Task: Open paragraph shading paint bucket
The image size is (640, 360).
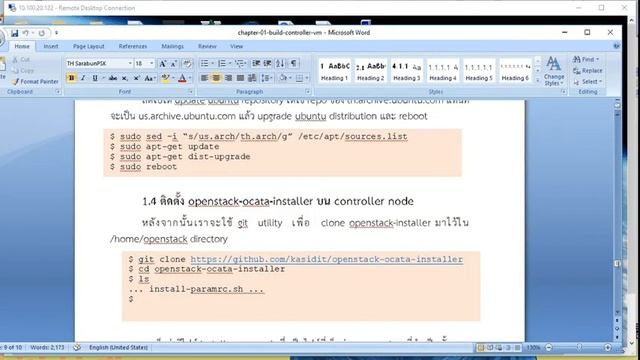Action: (x=284, y=78)
